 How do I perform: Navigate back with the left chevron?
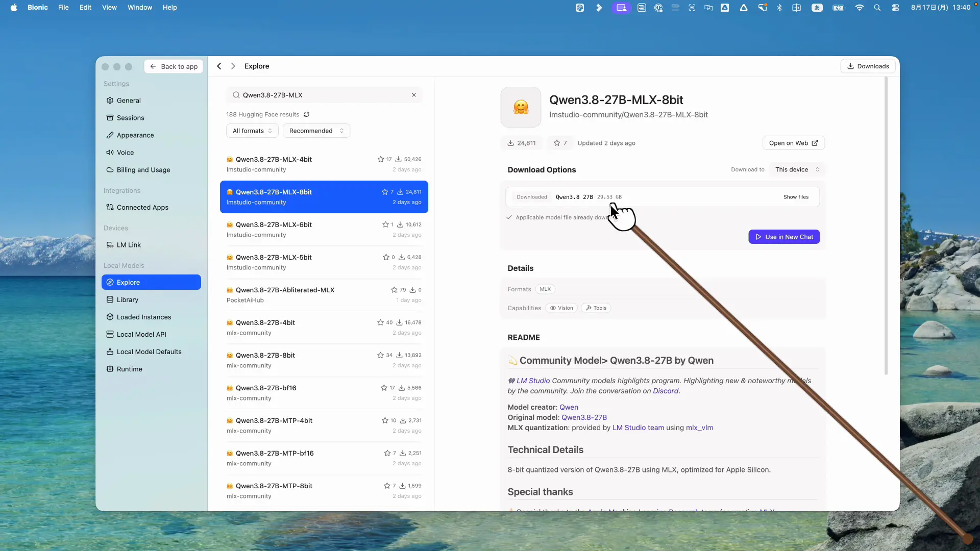(219, 66)
